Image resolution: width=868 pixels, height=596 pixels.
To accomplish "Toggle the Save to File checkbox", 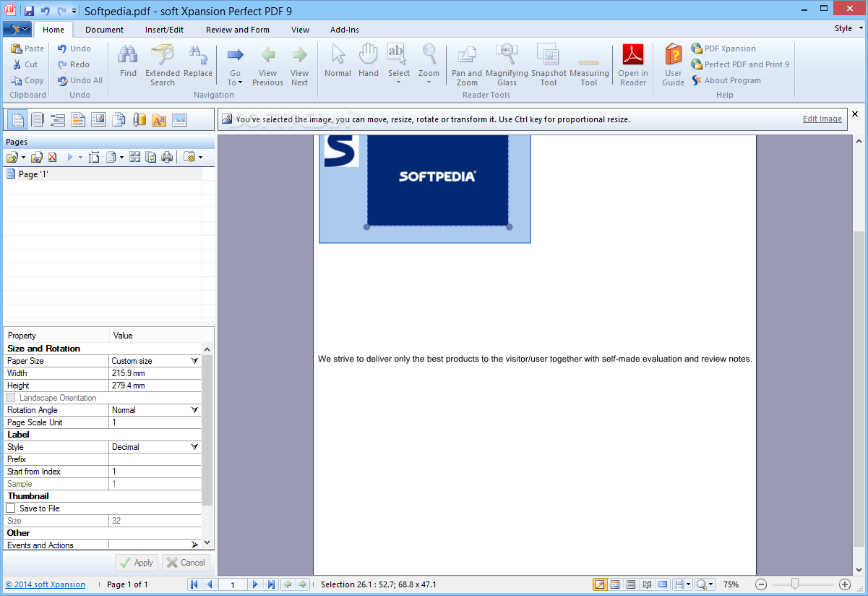I will (10, 508).
